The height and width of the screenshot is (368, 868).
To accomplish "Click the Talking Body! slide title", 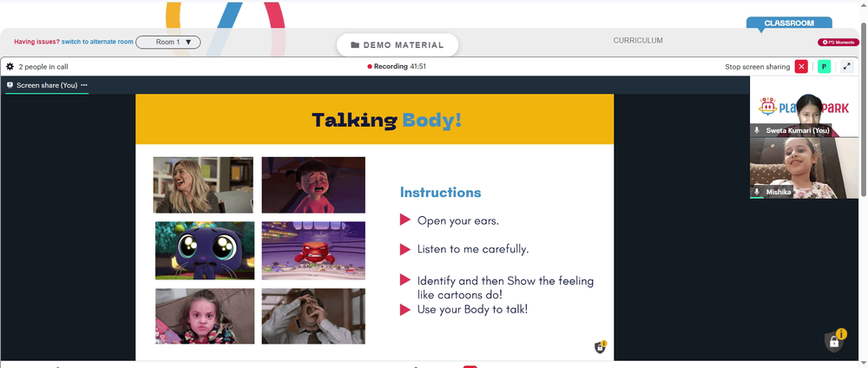I will coord(386,120).
